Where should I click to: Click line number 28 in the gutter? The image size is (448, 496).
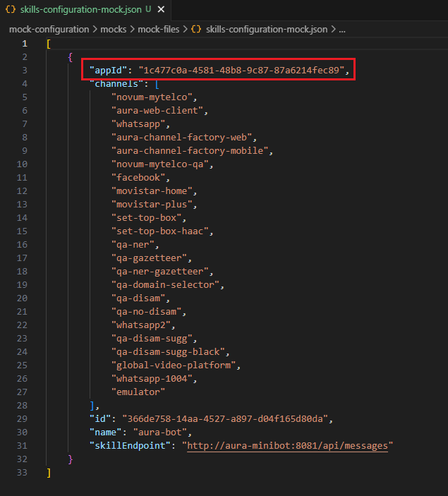22,406
